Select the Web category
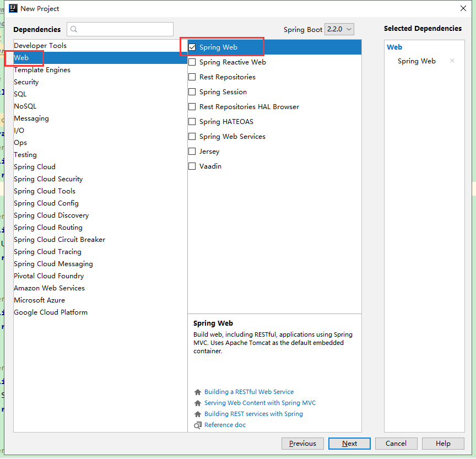This screenshot has width=476, height=459. pyautogui.click(x=100, y=58)
